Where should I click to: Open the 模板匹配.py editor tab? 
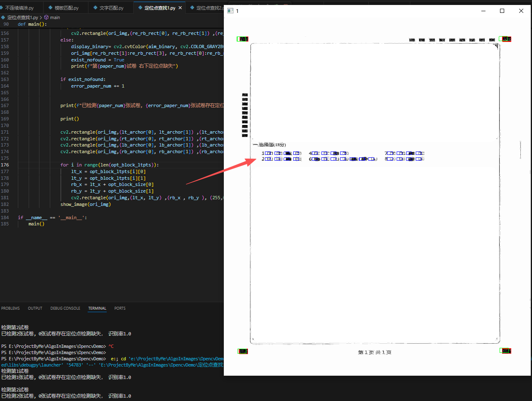click(66, 8)
